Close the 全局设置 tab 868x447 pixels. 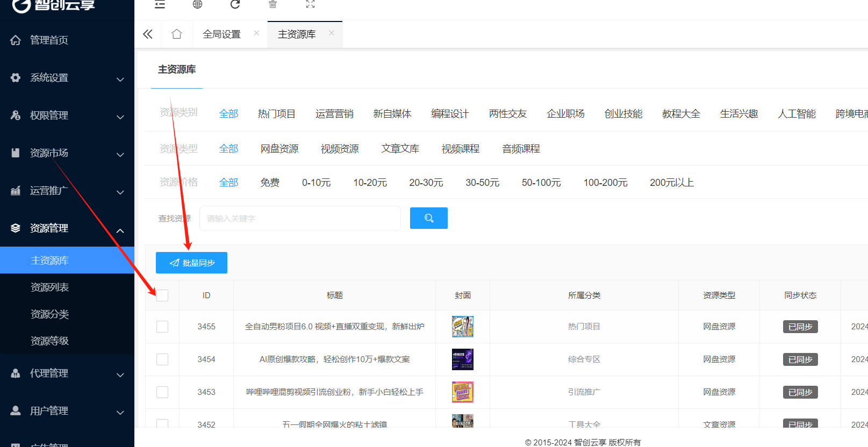[256, 33]
